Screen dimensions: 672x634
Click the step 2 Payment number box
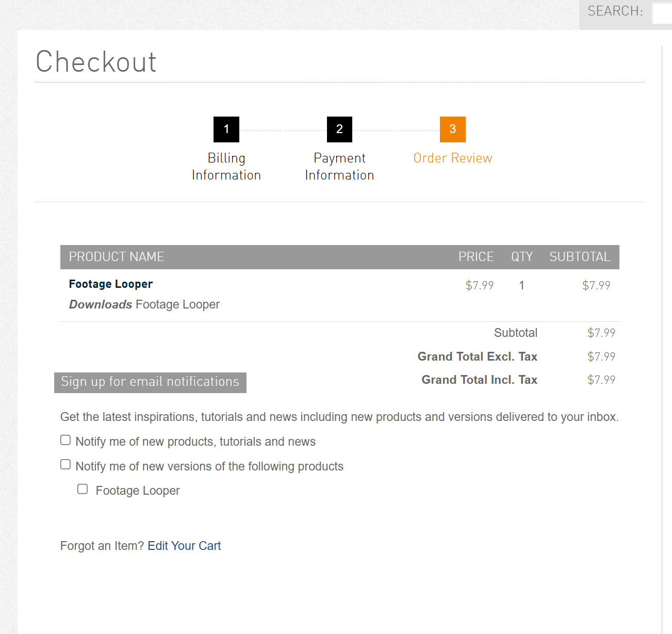[339, 129]
